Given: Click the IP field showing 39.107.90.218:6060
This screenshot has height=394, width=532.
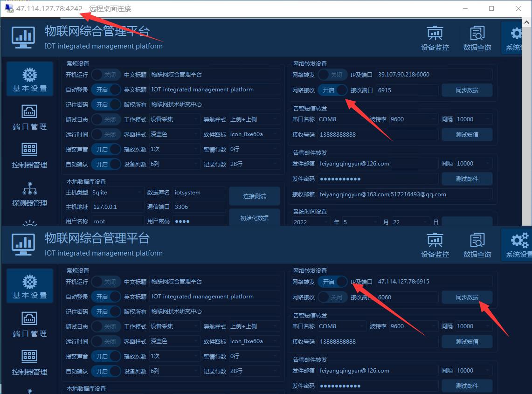Looking at the screenshot, I should (x=434, y=75).
